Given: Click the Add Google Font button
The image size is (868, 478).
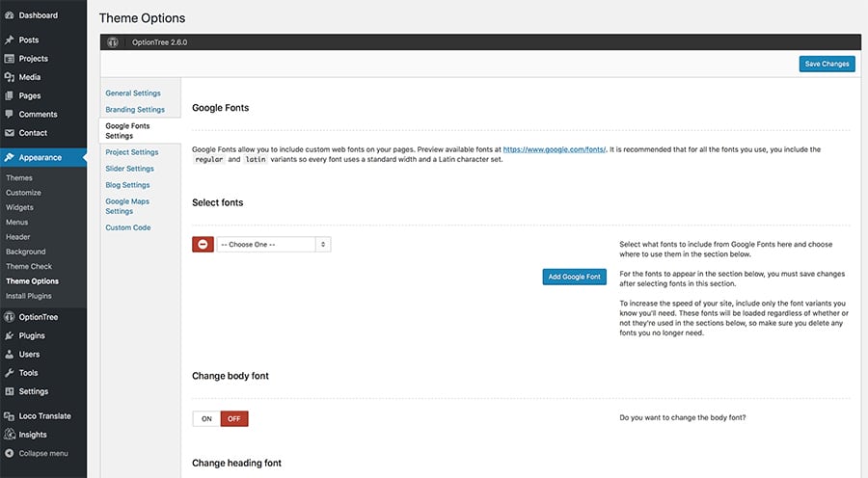Looking at the screenshot, I should pyautogui.click(x=574, y=277).
